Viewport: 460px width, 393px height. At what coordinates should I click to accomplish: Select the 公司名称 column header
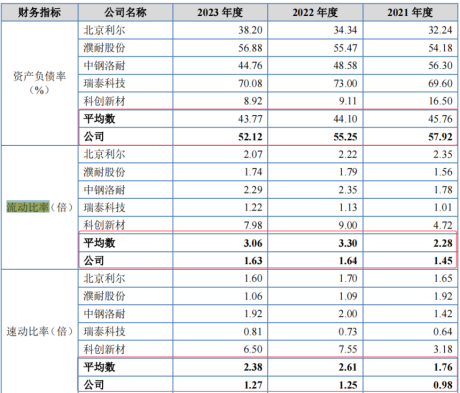[x=125, y=13]
